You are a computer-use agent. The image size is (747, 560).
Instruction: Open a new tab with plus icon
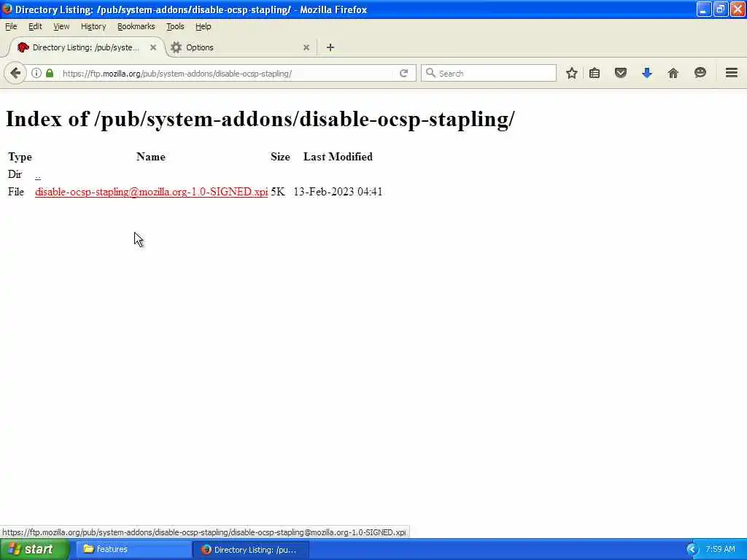click(x=330, y=47)
